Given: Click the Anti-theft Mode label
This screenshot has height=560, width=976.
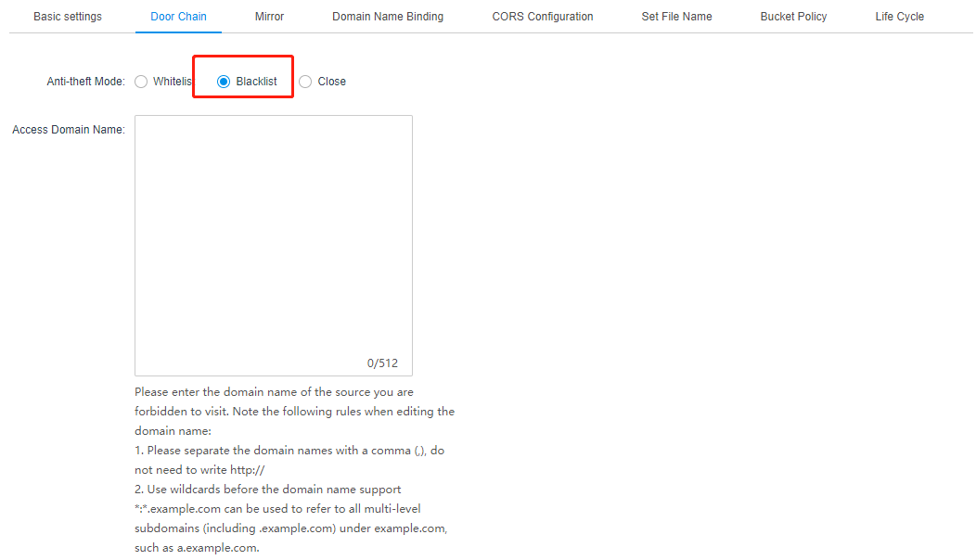Looking at the screenshot, I should [86, 82].
